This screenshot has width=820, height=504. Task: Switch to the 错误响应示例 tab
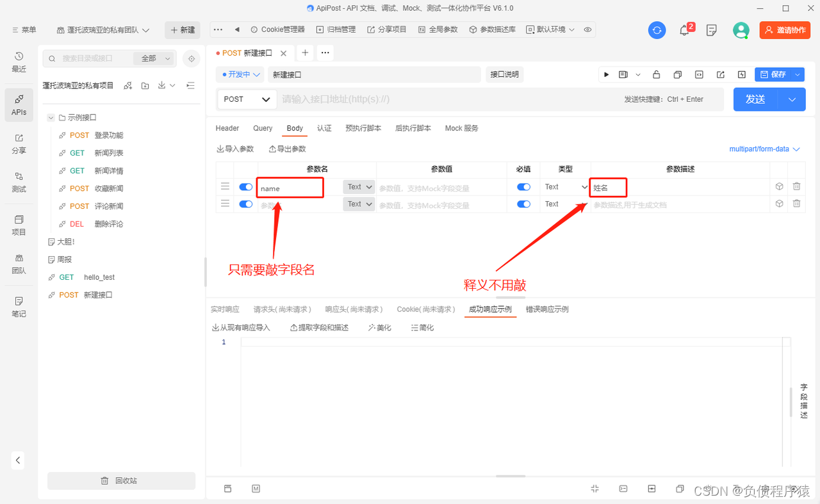[547, 309]
